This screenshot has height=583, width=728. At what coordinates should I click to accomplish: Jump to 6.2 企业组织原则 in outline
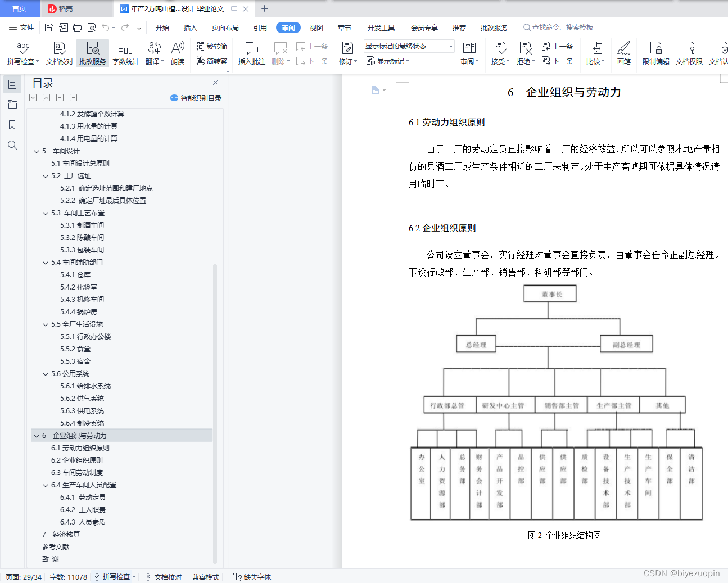[77, 460]
